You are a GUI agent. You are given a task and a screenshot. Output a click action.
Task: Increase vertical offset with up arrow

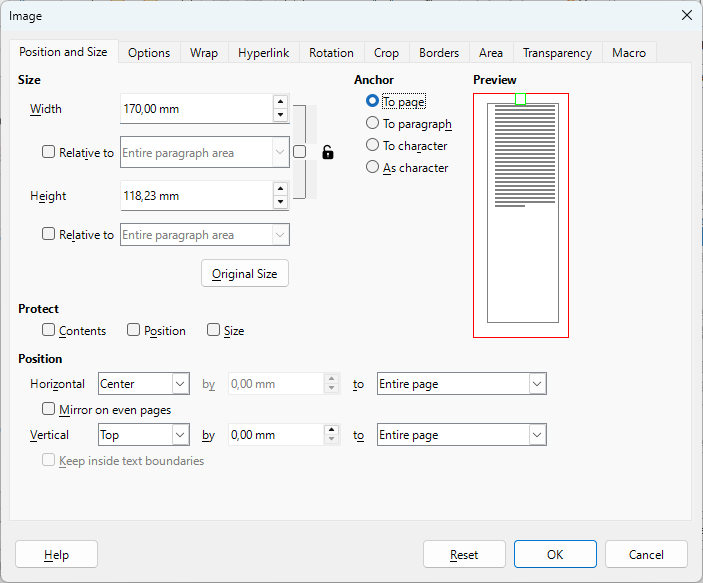331,430
